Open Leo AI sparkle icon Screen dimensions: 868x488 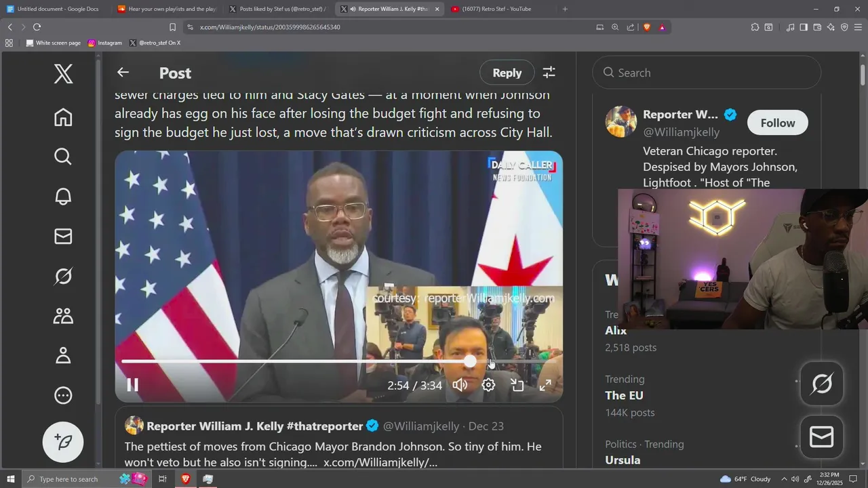831,27
